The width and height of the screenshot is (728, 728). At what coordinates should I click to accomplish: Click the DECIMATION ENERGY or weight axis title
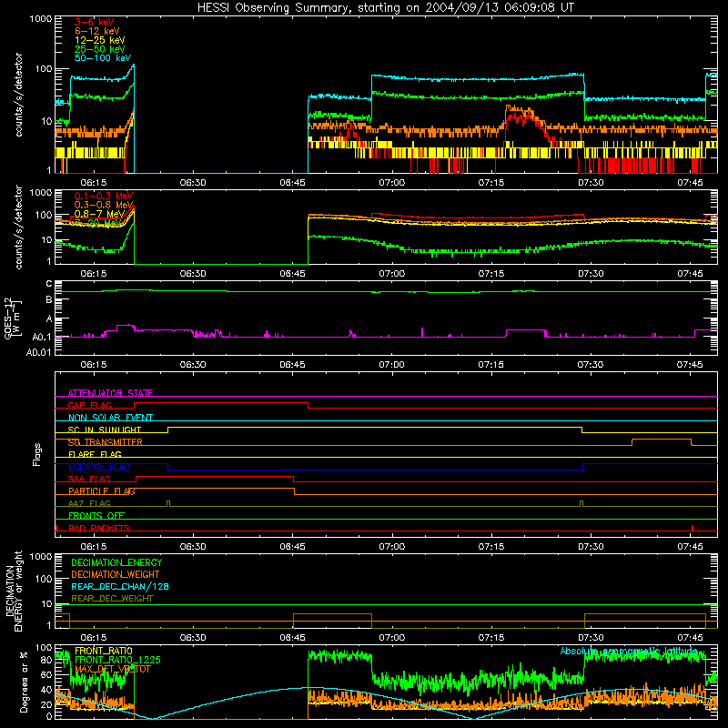tap(14, 591)
